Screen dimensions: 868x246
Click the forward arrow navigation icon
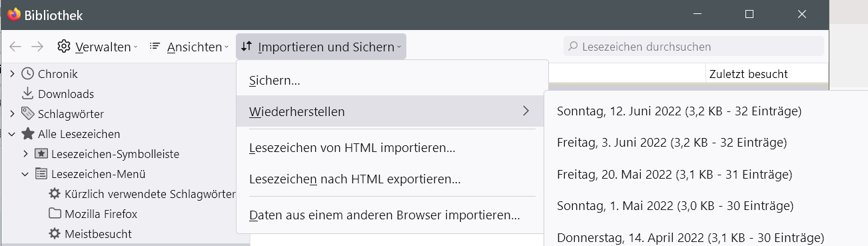coord(37,47)
